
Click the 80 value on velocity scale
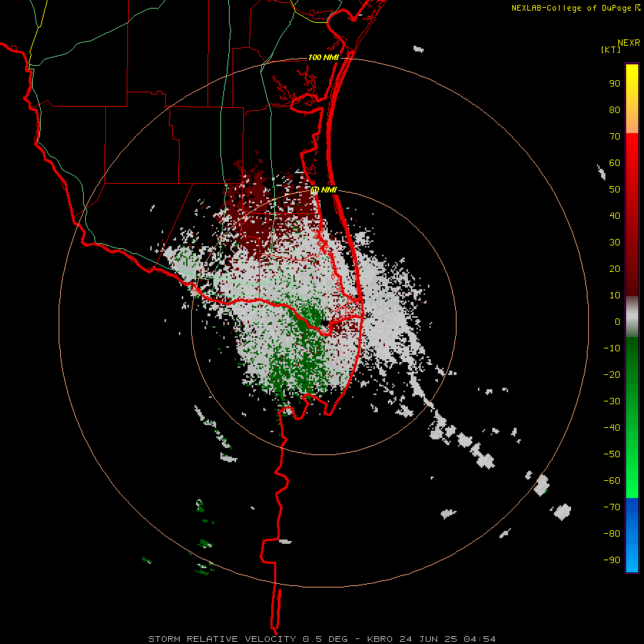615,110
